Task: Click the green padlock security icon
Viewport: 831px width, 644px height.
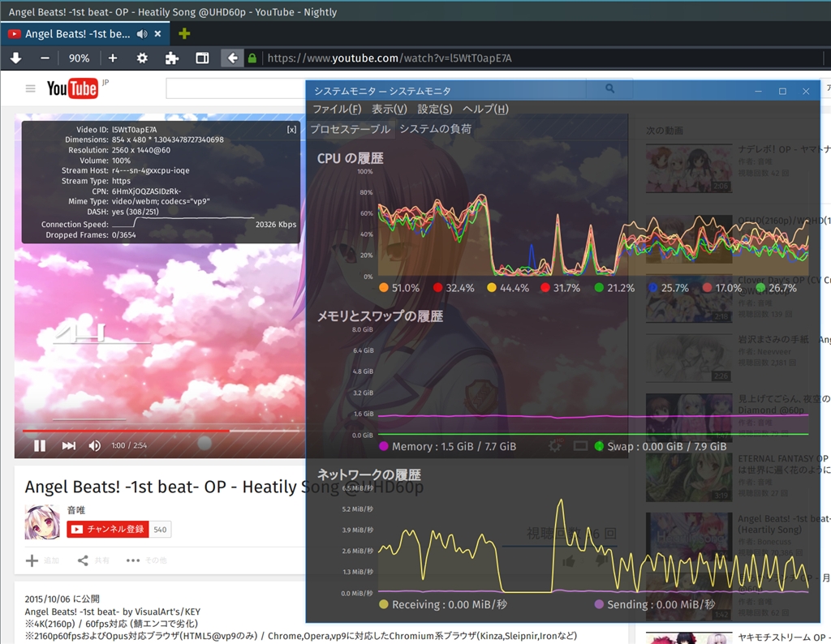Action: coord(252,58)
